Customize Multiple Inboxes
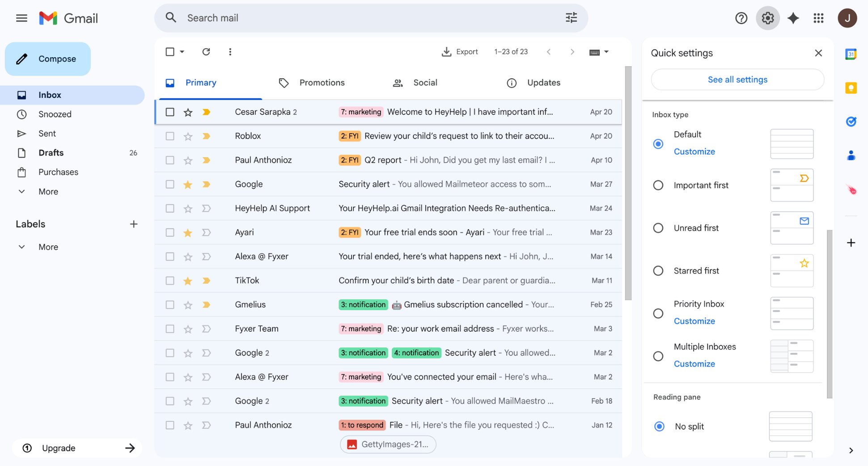Viewport: 868px width, 466px height. (x=694, y=364)
